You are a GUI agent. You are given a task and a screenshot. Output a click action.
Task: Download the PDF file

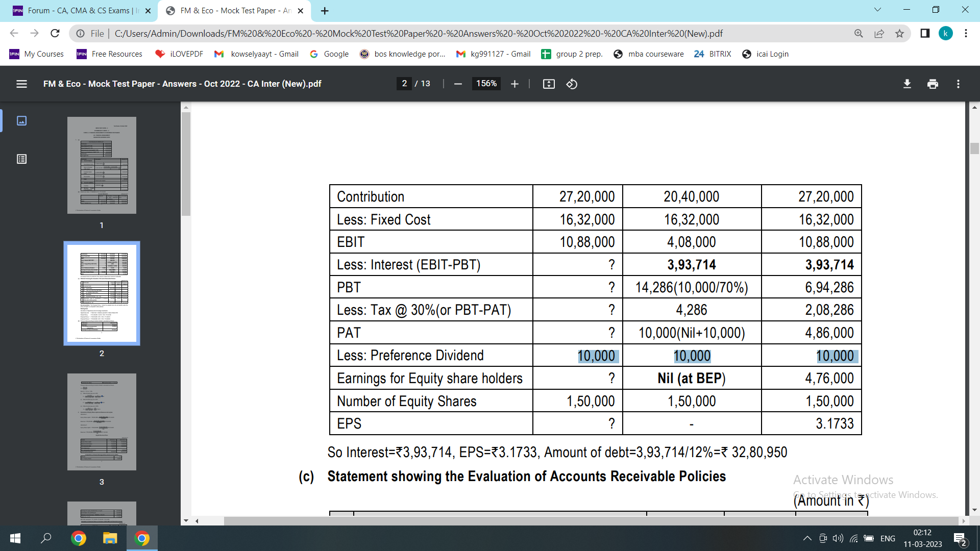click(907, 84)
